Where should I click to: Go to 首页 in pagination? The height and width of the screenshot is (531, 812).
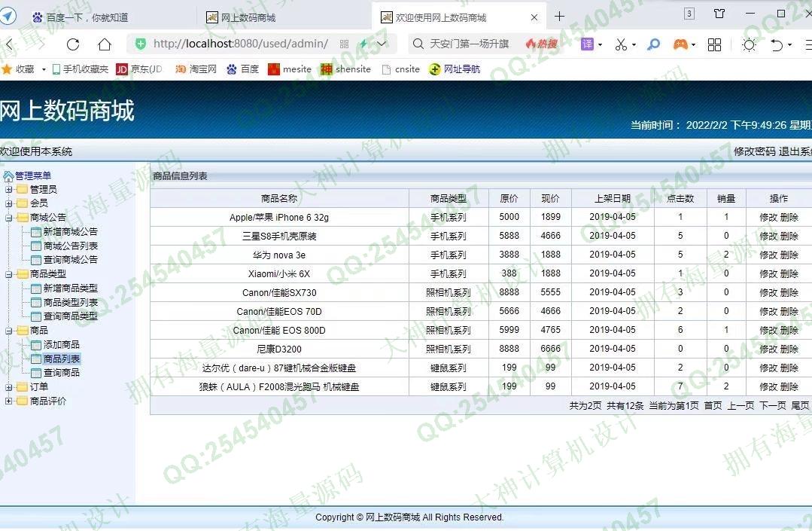click(x=713, y=406)
